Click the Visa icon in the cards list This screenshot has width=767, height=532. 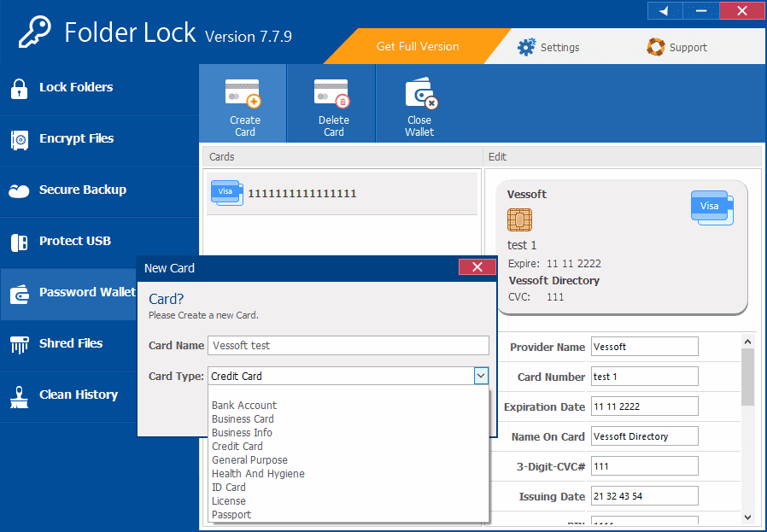pyautogui.click(x=227, y=193)
